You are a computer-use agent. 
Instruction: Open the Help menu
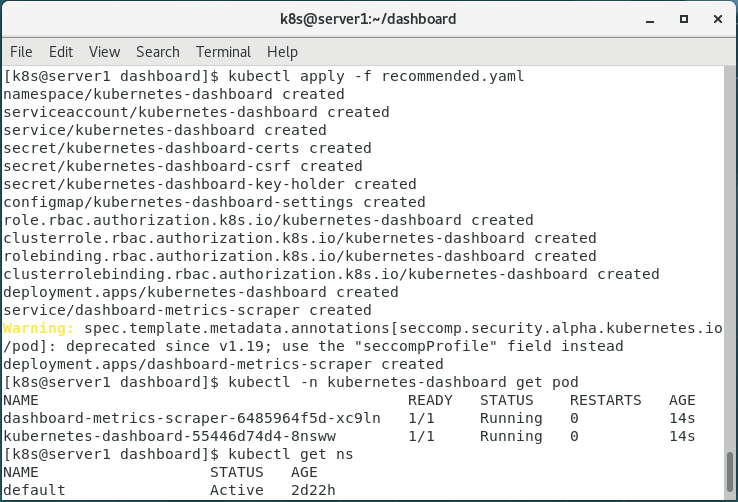click(283, 51)
